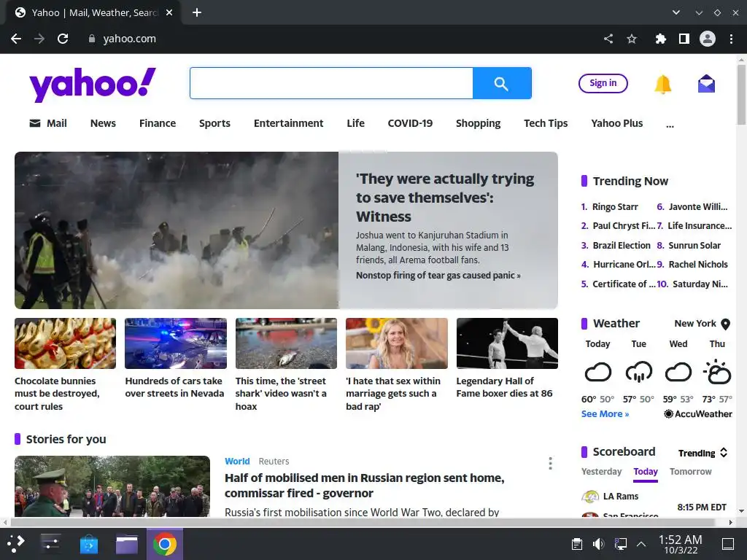
Task: Click the share page icon
Action: 608,39
